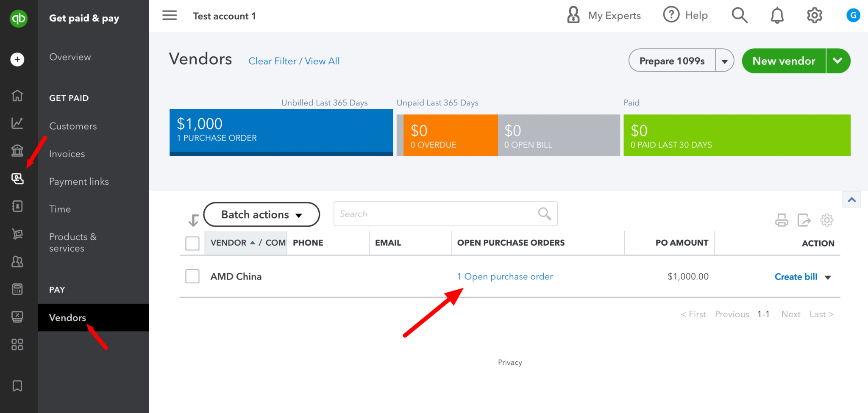Toggle the hamburger navigation menu
Image resolution: width=868 pixels, height=413 pixels.
(170, 16)
